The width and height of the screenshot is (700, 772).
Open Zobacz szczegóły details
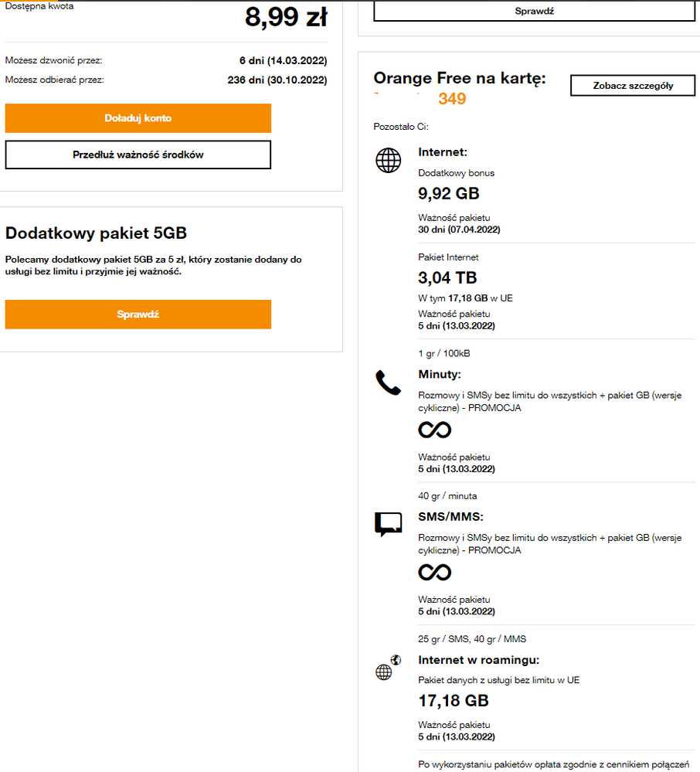coord(633,86)
